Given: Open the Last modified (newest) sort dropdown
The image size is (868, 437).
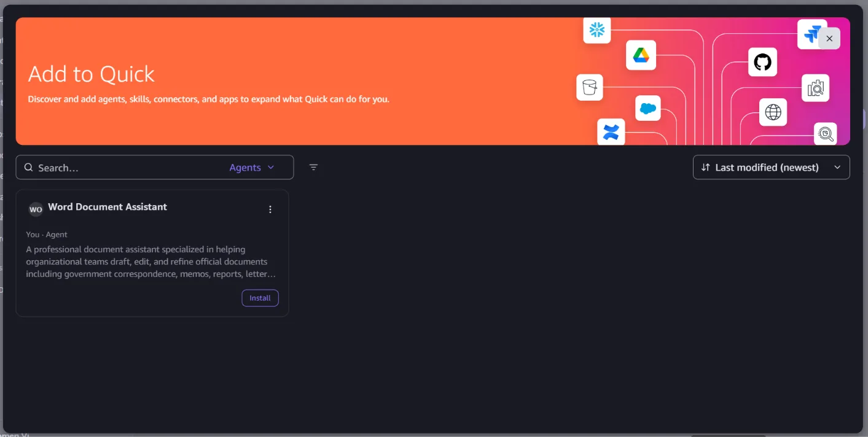Looking at the screenshot, I should coord(771,168).
